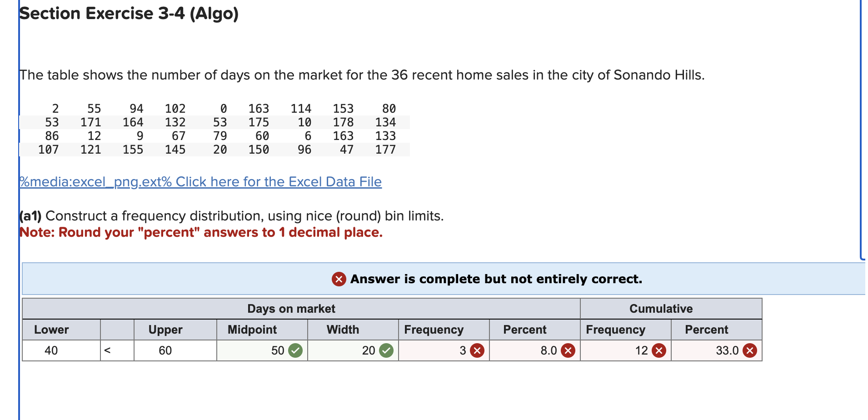
Task: Click the Percent input showing 8.0
Action: pyautogui.click(x=534, y=350)
